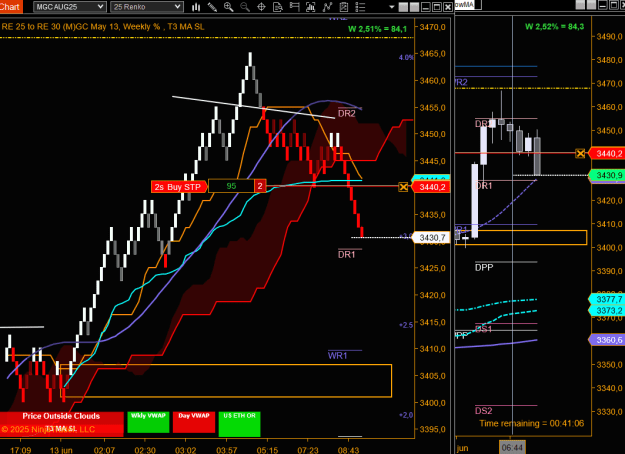625x454 pixels.
Task: Open the chart style bars icon
Action: point(196,7)
